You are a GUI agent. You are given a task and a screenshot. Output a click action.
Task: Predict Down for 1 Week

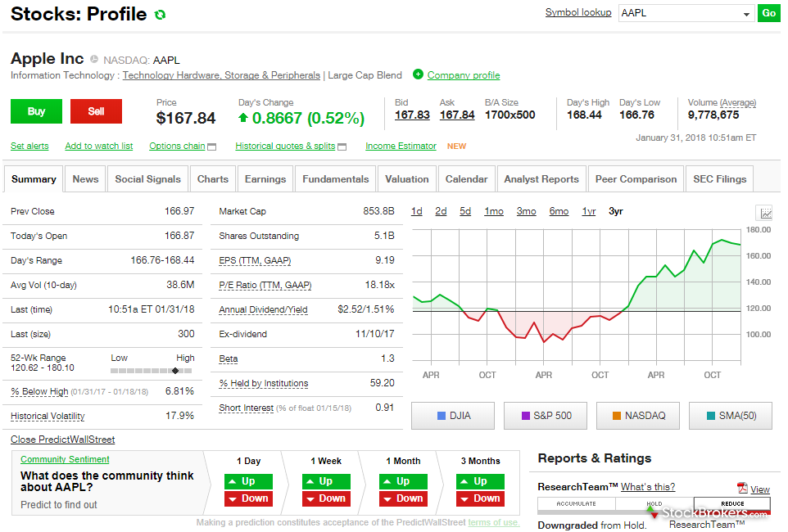[326, 498]
